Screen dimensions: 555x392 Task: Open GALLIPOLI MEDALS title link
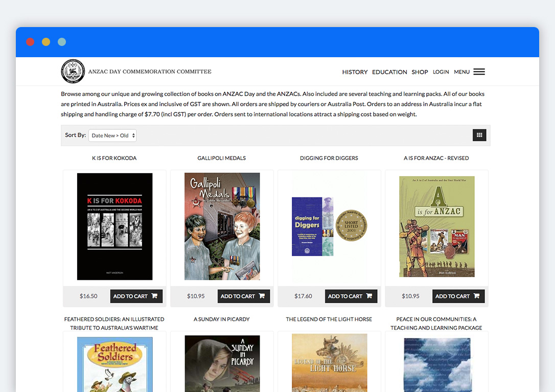pyautogui.click(x=222, y=158)
